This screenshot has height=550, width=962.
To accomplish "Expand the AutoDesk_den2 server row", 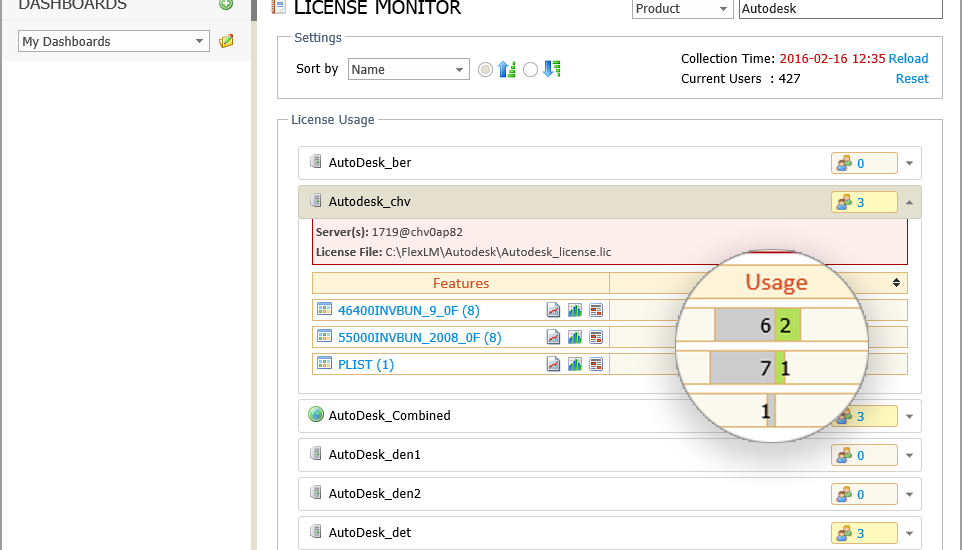I will tap(909, 494).
